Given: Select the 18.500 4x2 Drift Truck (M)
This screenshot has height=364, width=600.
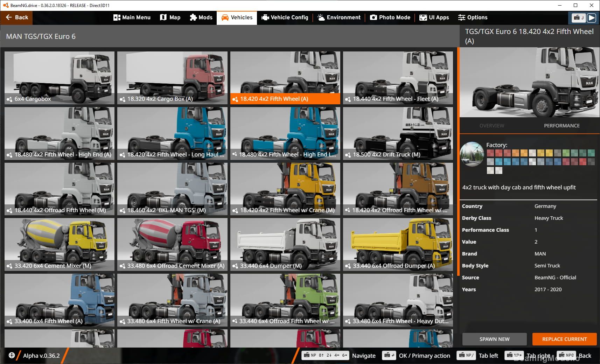Looking at the screenshot, I should 398,133.
